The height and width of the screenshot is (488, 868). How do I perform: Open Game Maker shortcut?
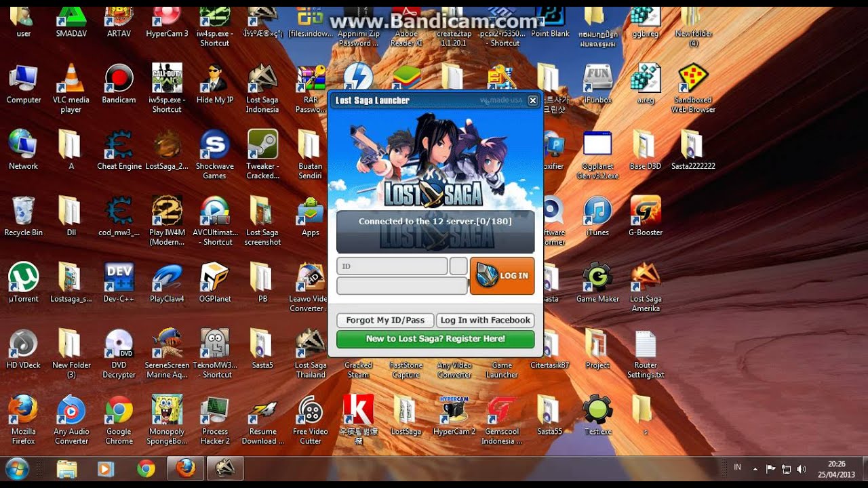click(597, 283)
